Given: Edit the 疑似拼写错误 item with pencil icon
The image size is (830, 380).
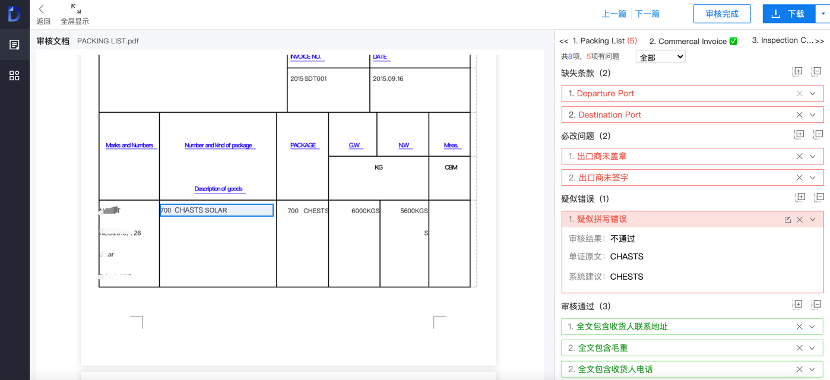Looking at the screenshot, I should pos(788,220).
